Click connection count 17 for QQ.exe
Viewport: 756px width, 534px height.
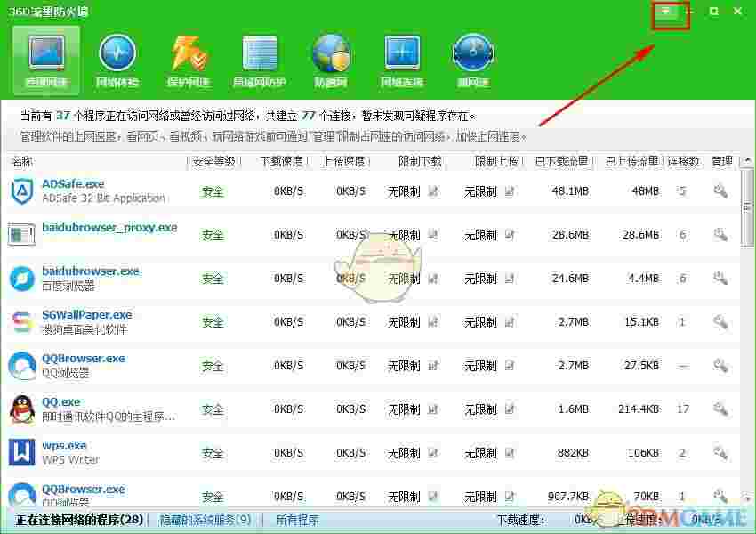[x=682, y=409]
